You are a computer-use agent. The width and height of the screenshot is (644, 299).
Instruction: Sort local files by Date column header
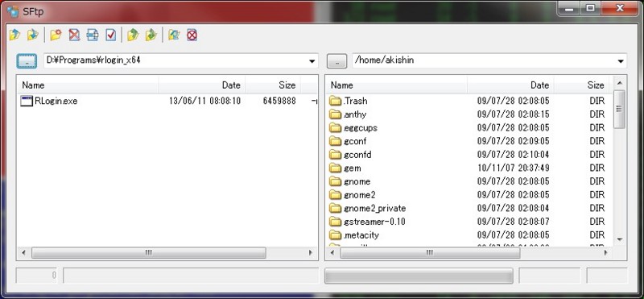pos(202,85)
